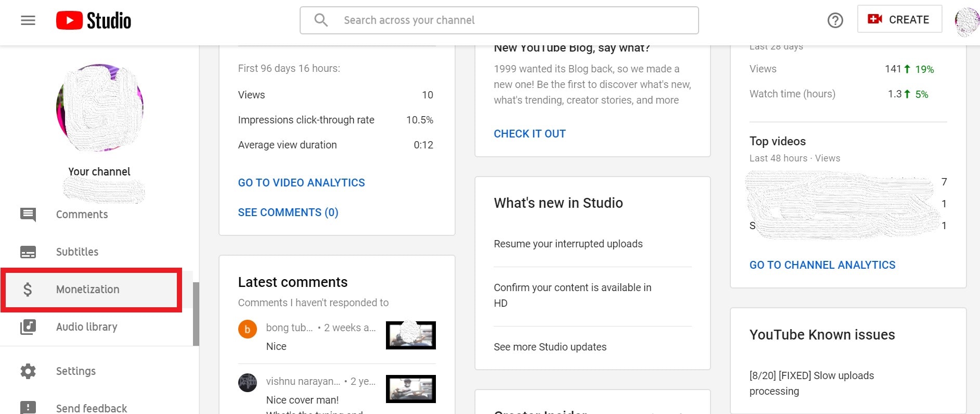Click the Comments speech bubble icon
The height and width of the screenshot is (414, 980).
(x=28, y=215)
